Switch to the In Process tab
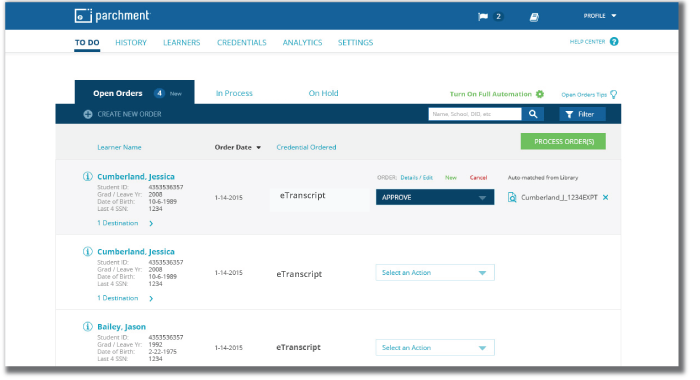The image size is (700, 380). (234, 93)
